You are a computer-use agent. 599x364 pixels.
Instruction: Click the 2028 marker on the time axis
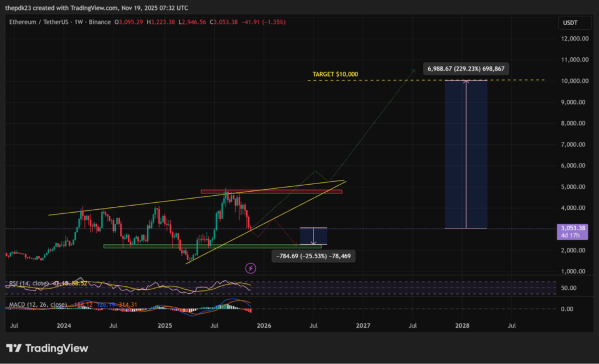(x=462, y=324)
